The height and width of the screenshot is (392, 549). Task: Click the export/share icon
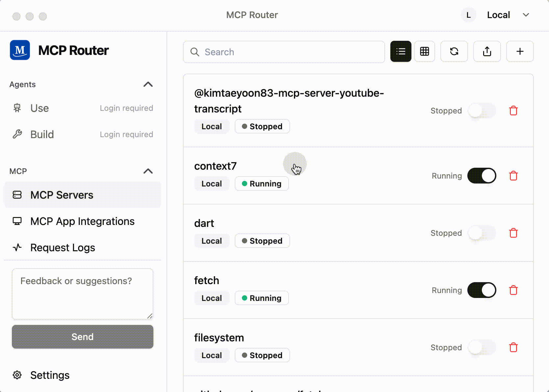click(x=487, y=52)
